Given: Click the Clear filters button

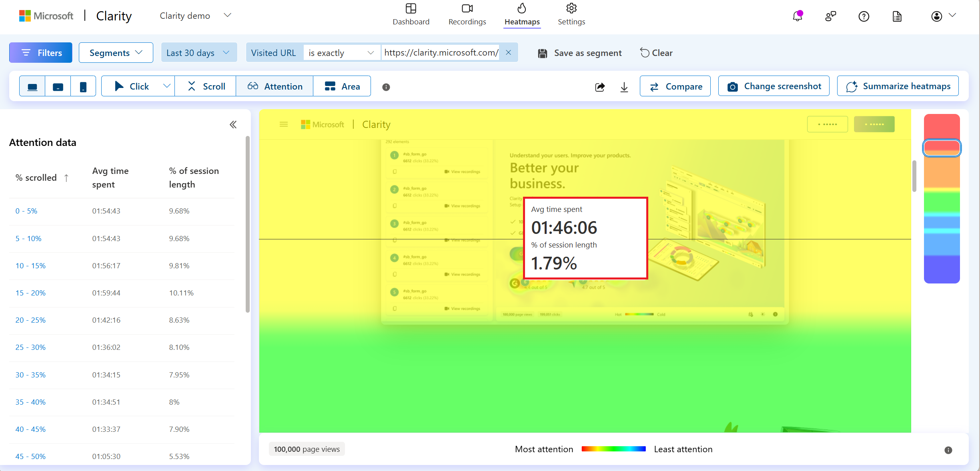Looking at the screenshot, I should pos(656,52).
